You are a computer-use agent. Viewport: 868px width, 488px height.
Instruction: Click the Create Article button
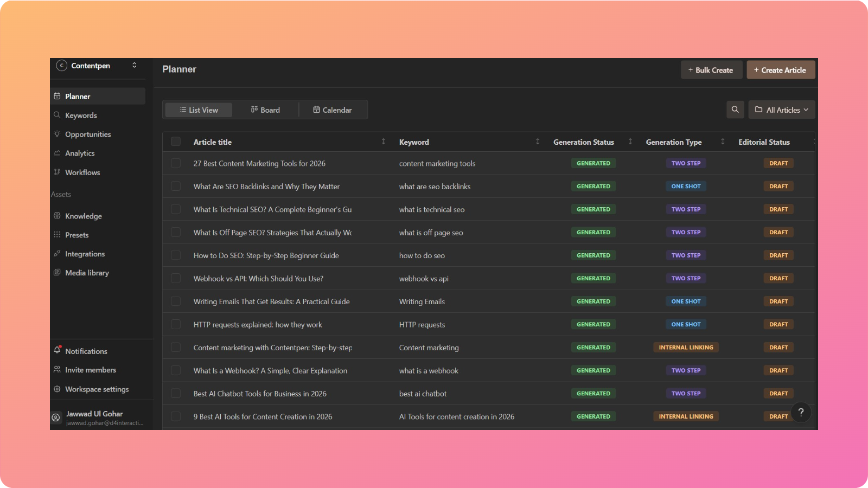point(780,70)
